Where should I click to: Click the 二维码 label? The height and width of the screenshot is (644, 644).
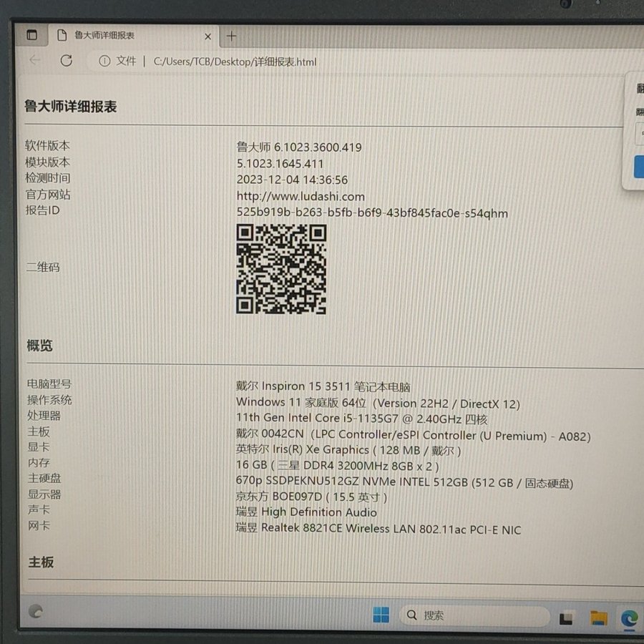pos(43,268)
